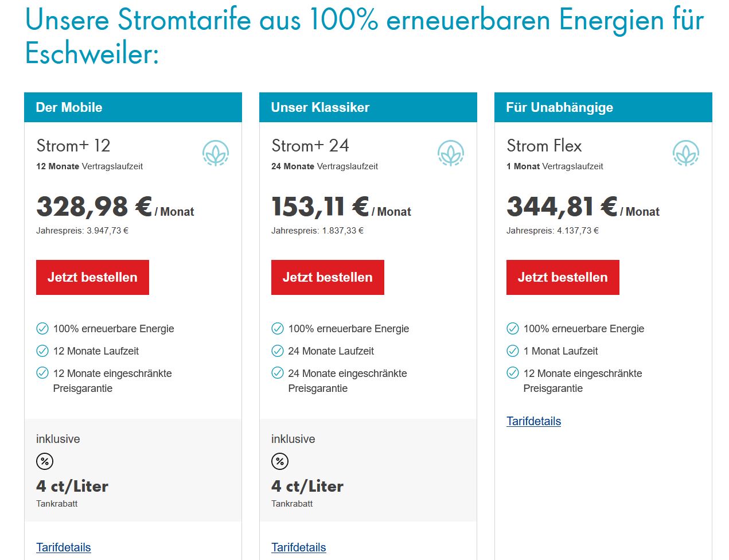This screenshot has height=560, width=729.
Task: Click the 100% erneuerbare Energie checkmark in Strom Flex
Action: point(513,329)
